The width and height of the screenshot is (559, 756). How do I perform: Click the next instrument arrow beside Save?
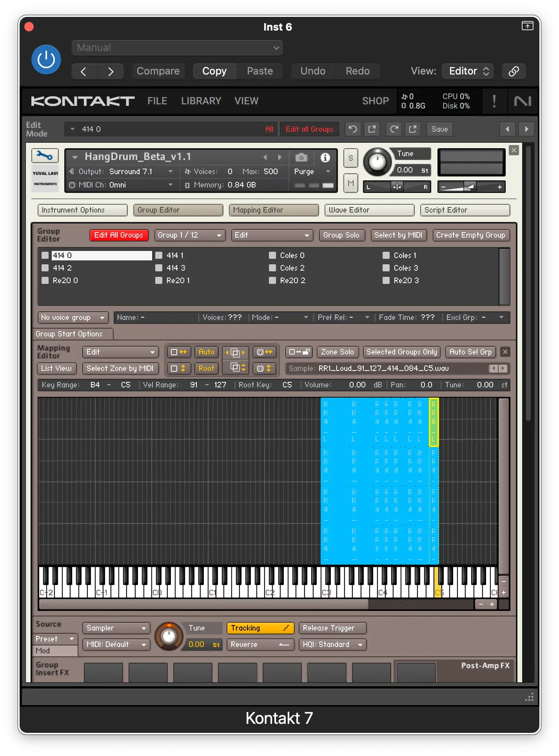(x=526, y=129)
